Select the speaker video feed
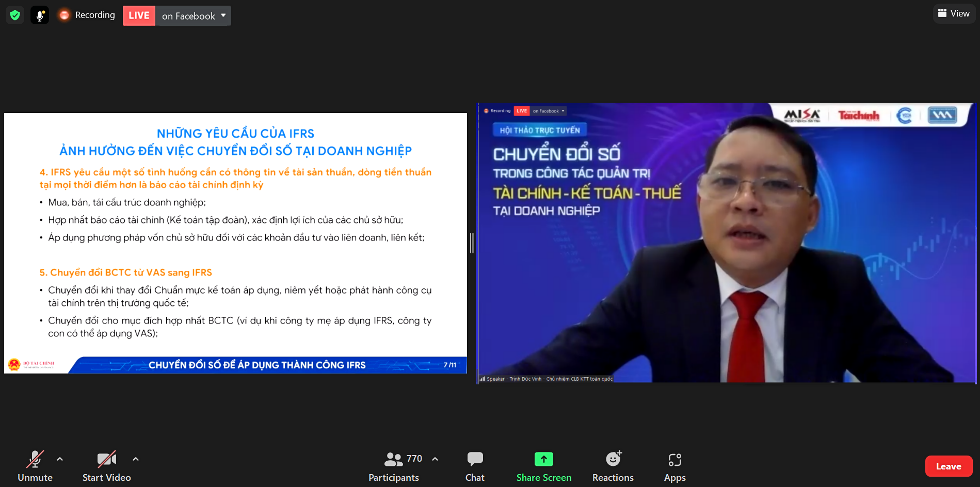Screen dimensions: 980x487 (x=727, y=243)
